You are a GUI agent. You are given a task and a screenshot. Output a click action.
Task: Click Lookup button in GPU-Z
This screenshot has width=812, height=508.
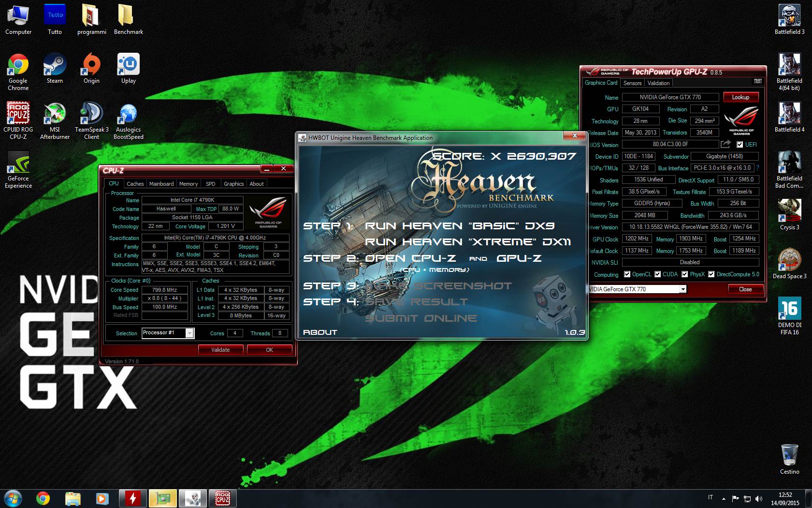click(x=740, y=97)
